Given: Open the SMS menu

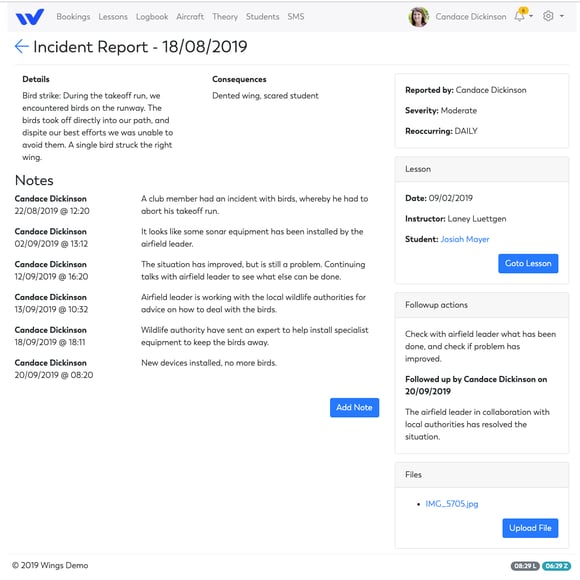Looking at the screenshot, I should [296, 17].
